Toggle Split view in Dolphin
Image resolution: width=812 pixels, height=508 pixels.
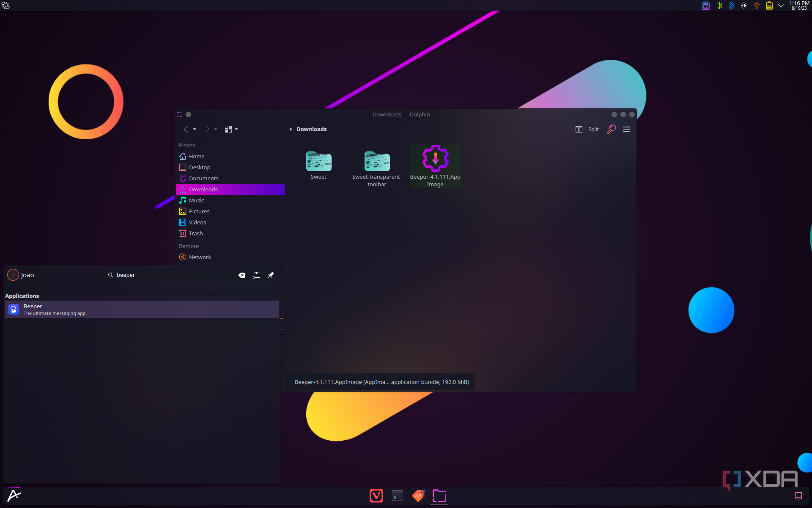[587, 129]
